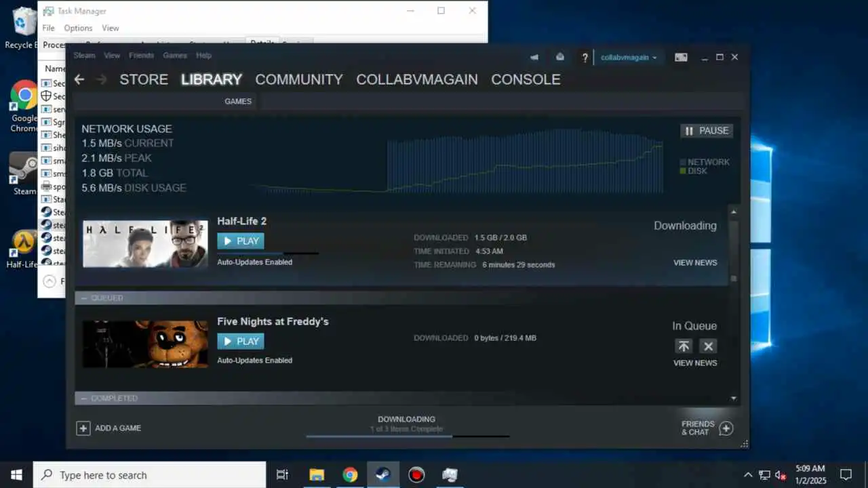This screenshot has width=868, height=488.
Task: Open the Games menu in Steam
Action: tap(175, 56)
